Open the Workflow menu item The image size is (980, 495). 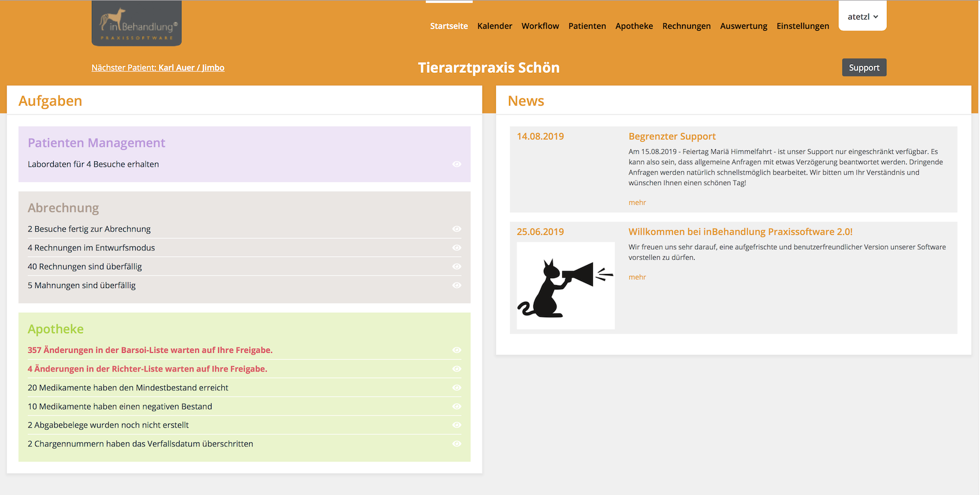[x=540, y=26]
